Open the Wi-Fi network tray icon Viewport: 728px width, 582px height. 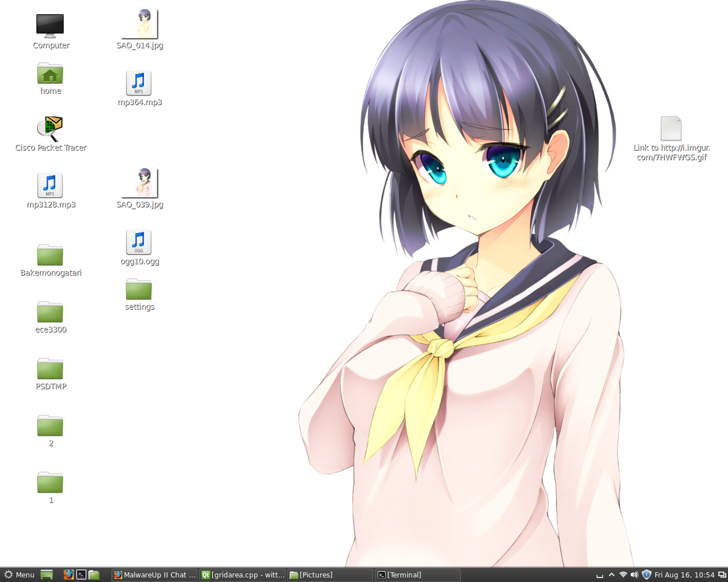tap(623, 575)
